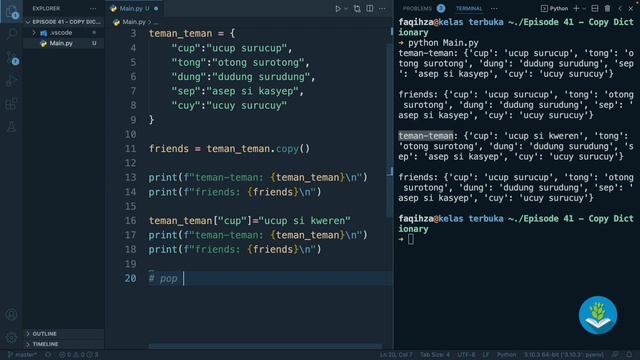Open the Extensions view icon

point(11,104)
